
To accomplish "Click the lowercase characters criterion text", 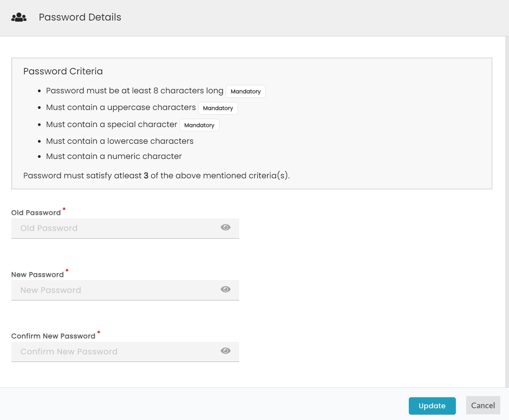I will [x=120, y=141].
